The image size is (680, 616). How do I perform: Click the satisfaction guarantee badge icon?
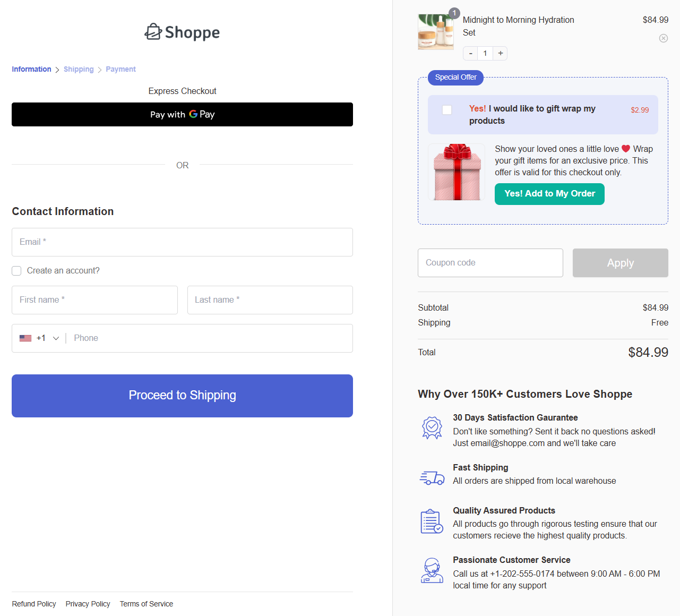tap(432, 427)
